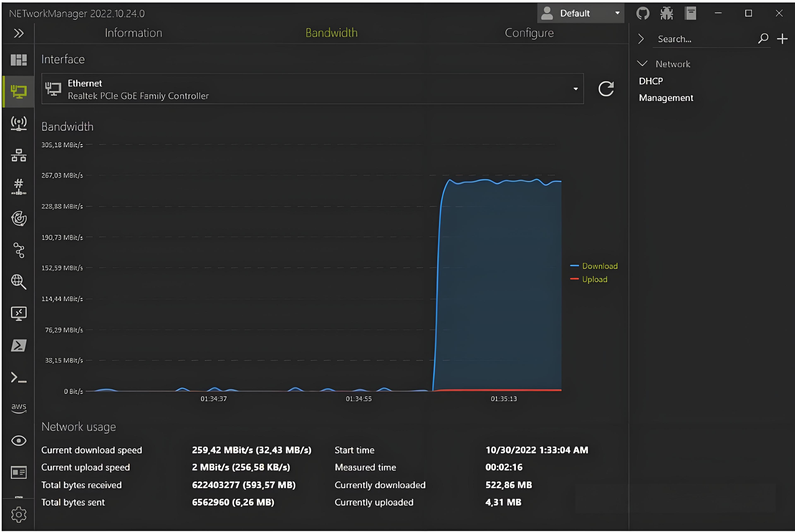Open the Dashboard icon in sidebar
The image size is (795, 532).
click(x=19, y=60)
